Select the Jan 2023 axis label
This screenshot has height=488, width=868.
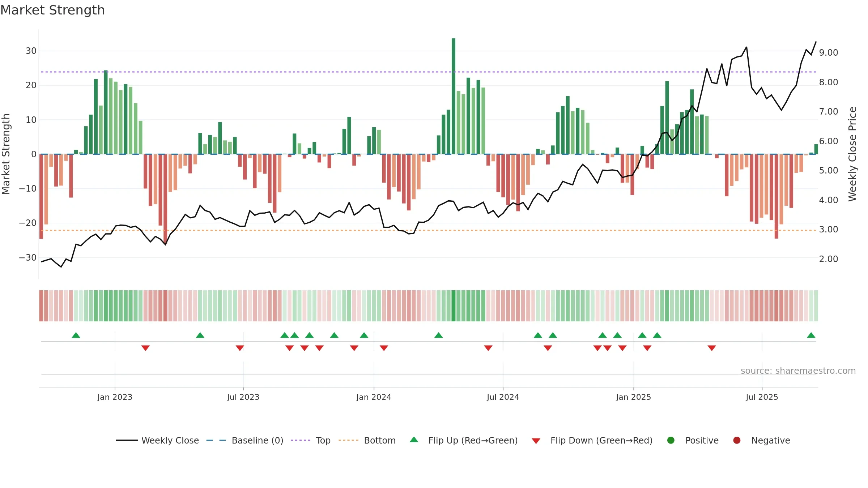[x=115, y=397]
